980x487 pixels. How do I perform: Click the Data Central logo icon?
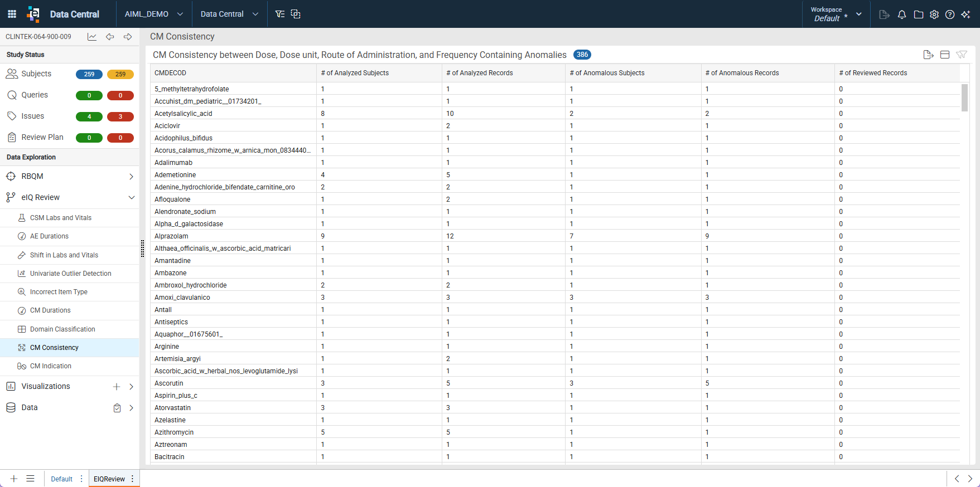point(33,14)
